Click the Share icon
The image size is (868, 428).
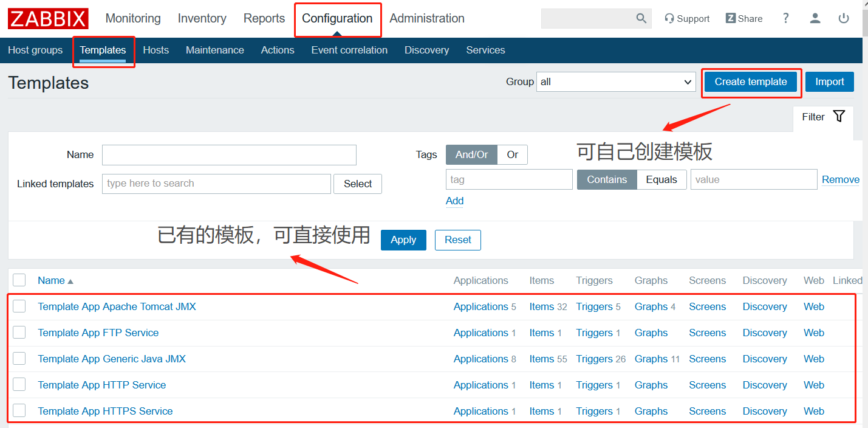pos(743,18)
